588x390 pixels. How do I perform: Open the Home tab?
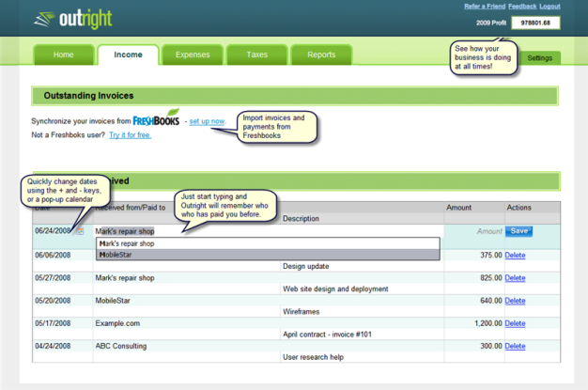pyautogui.click(x=63, y=55)
